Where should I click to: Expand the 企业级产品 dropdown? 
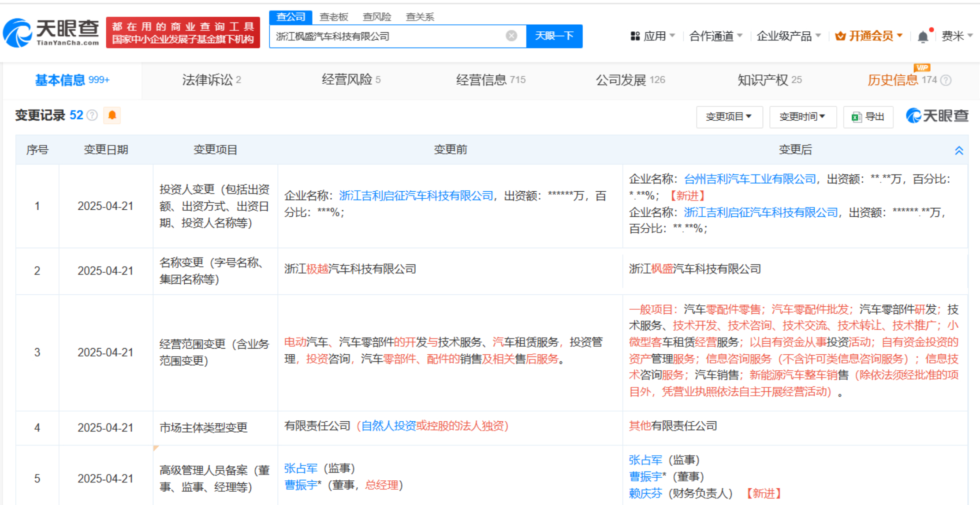click(789, 36)
